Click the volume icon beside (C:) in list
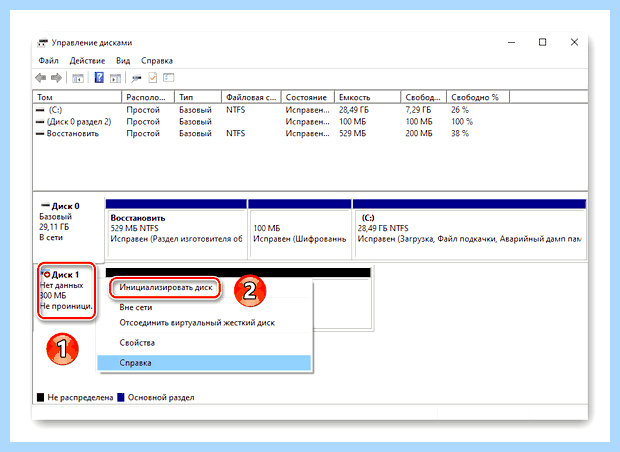This screenshot has height=452, width=620. pyautogui.click(x=40, y=110)
